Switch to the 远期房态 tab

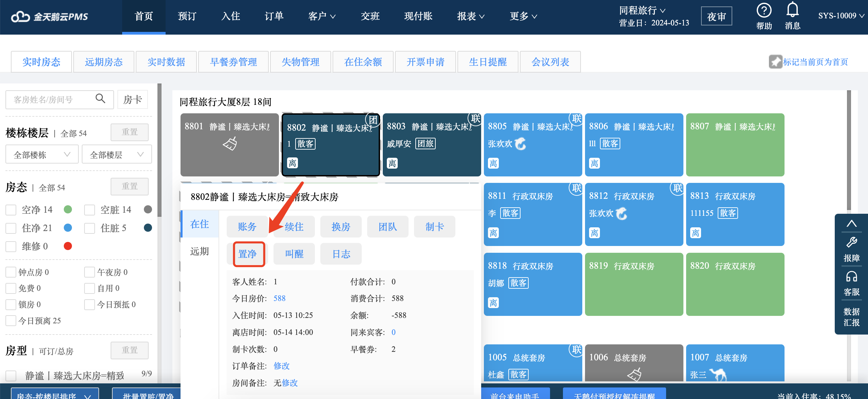[104, 62]
